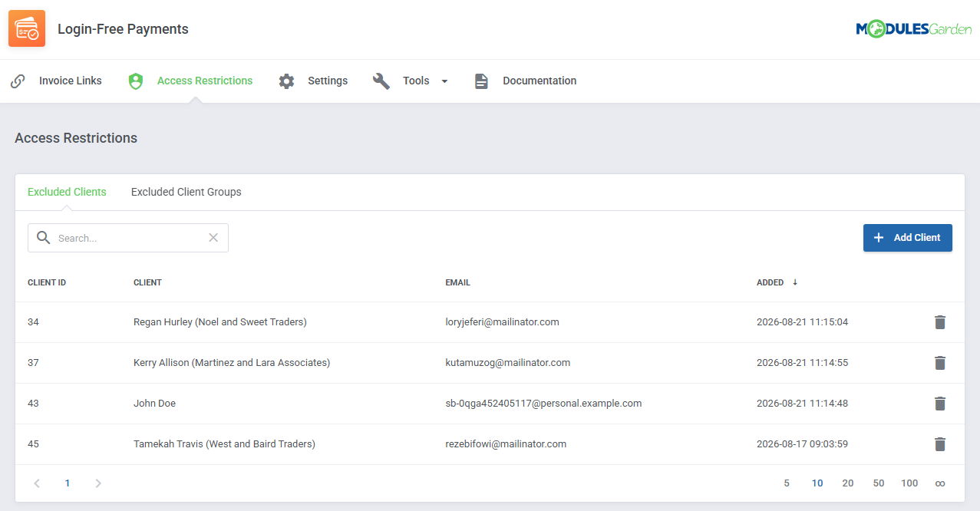Click the Settings gear icon
Screen dimensions: 980x511
pos(286,81)
